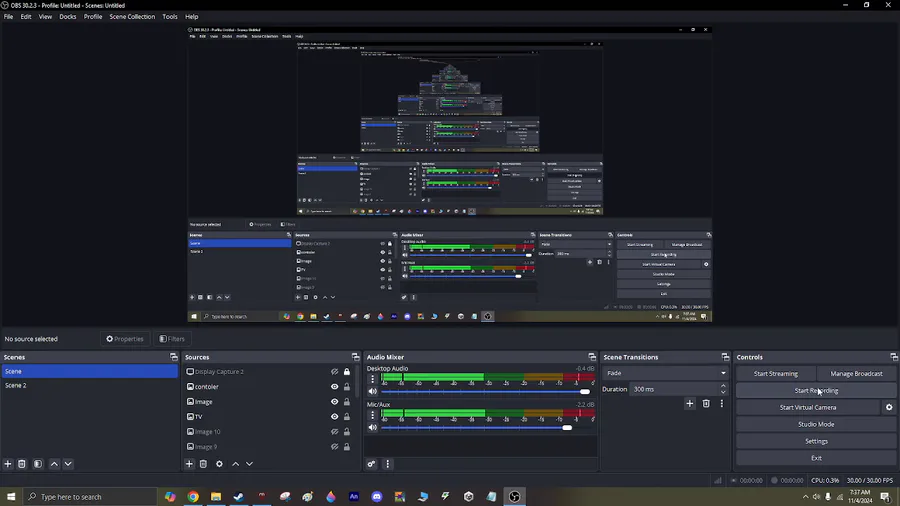Add a new source with plus icon
900x506 pixels.
tap(189, 464)
